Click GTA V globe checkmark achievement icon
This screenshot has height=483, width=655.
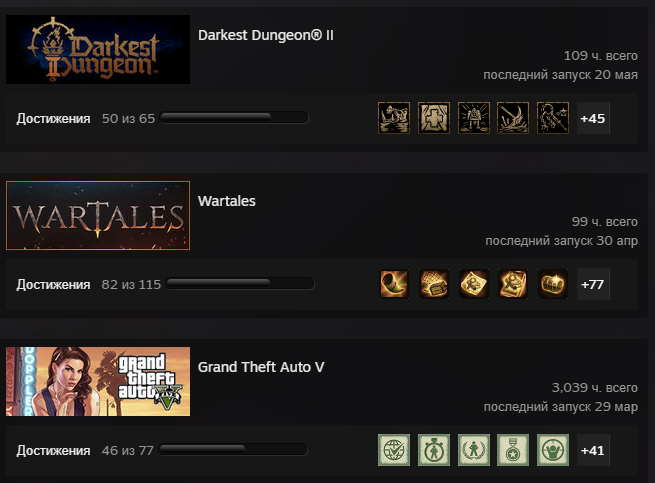[394, 450]
